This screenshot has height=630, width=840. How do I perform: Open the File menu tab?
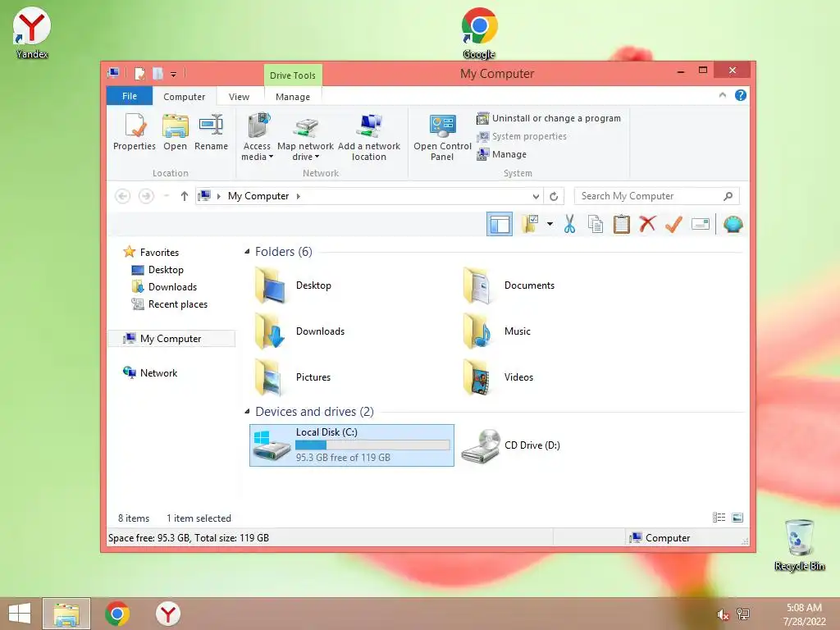(x=130, y=96)
